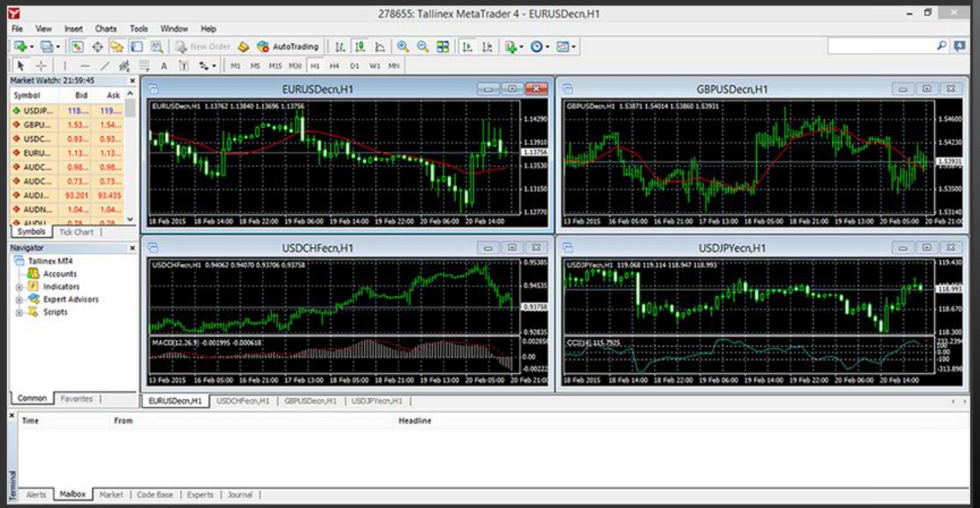Select the Vertical Line drawing tool
The height and width of the screenshot is (508, 980).
tap(65, 65)
